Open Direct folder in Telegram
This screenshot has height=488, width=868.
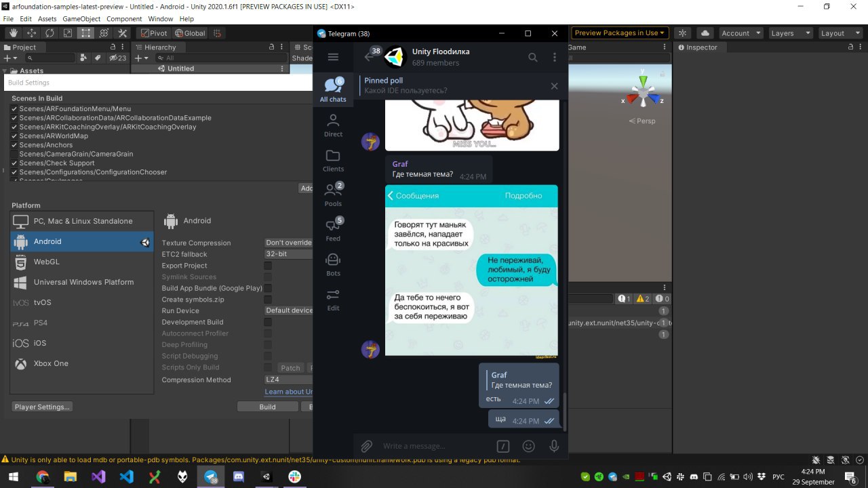click(x=333, y=125)
